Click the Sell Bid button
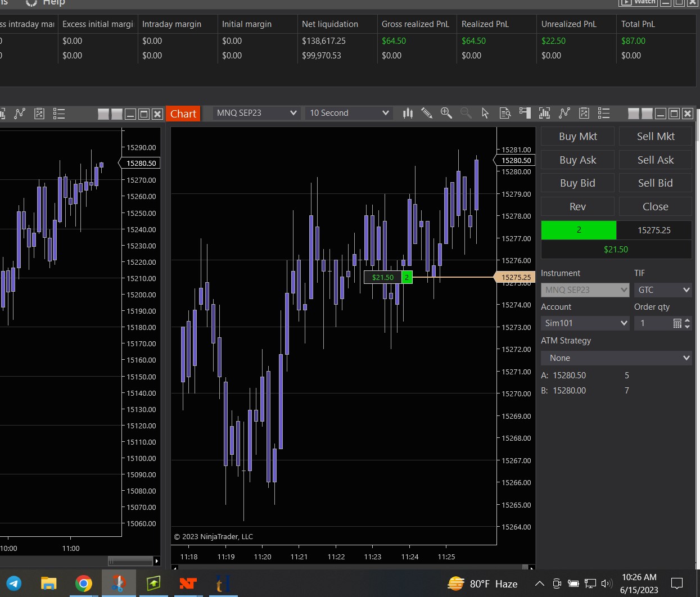This screenshot has height=597, width=700. click(656, 183)
